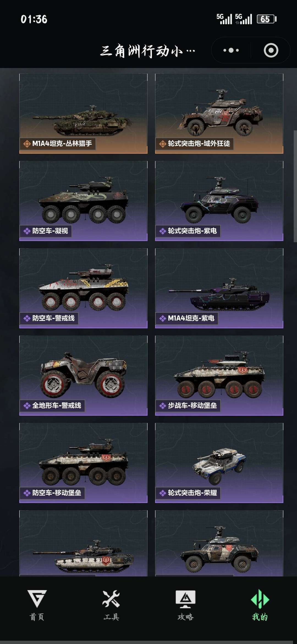Viewport: 297px width, 644px height.
Task: Open the mini program three-dot menu
Action: click(x=231, y=50)
